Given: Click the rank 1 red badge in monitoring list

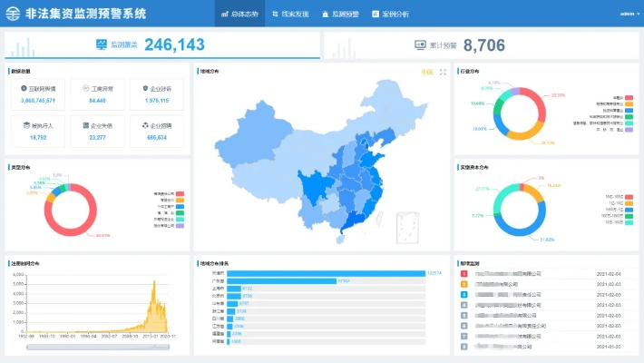Looking at the screenshot, I should click(x=464, y=273).
